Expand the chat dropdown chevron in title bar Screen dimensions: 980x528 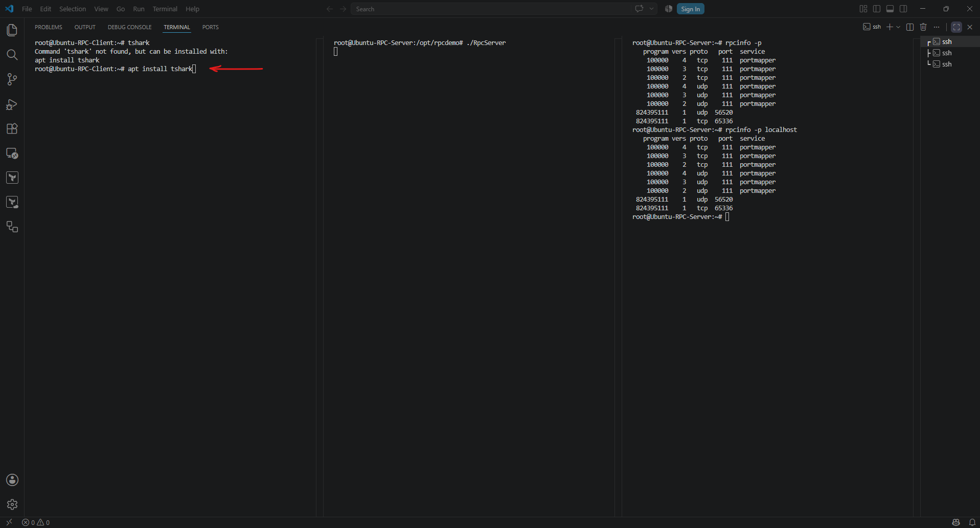point(651,9)
